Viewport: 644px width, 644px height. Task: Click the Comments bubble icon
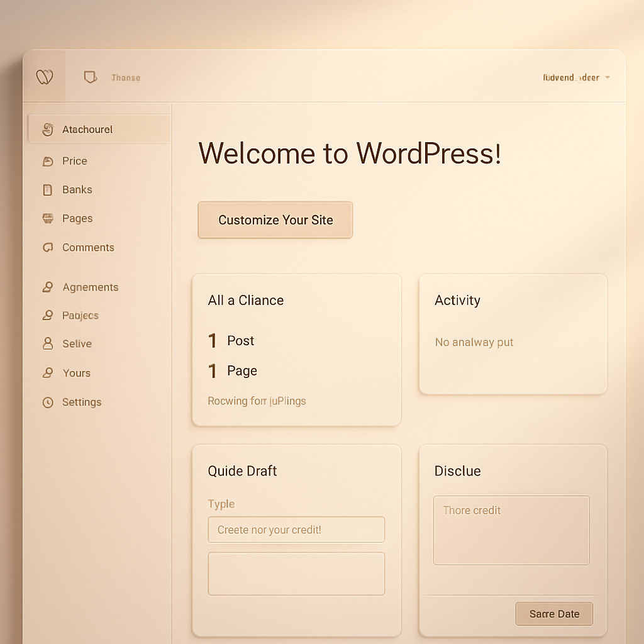48,247
